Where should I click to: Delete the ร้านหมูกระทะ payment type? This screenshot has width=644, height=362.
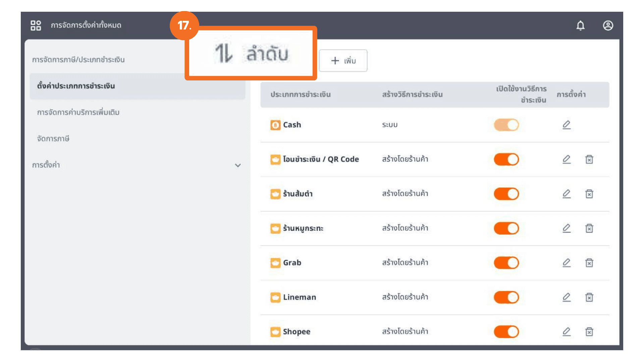[x=589, y=228]
